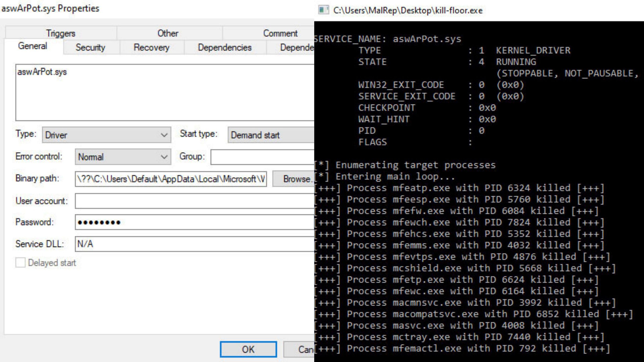
Task: Open the Comment tab
Action: point(280,33)
